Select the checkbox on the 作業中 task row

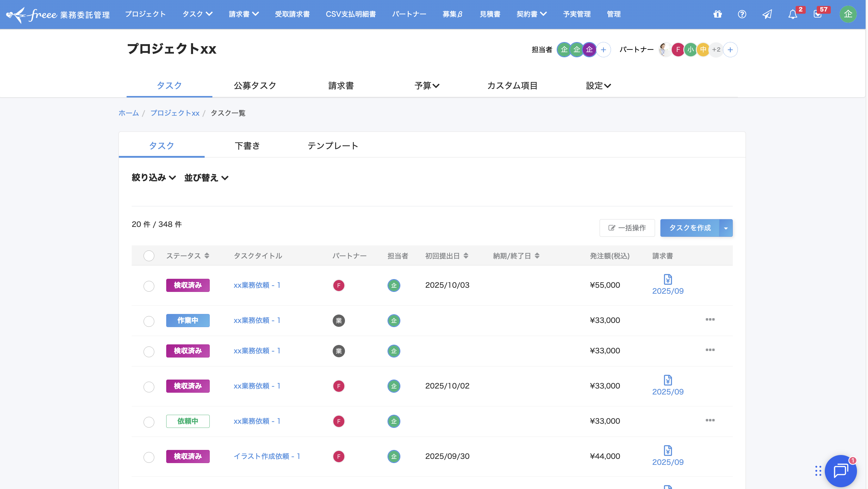149,321
